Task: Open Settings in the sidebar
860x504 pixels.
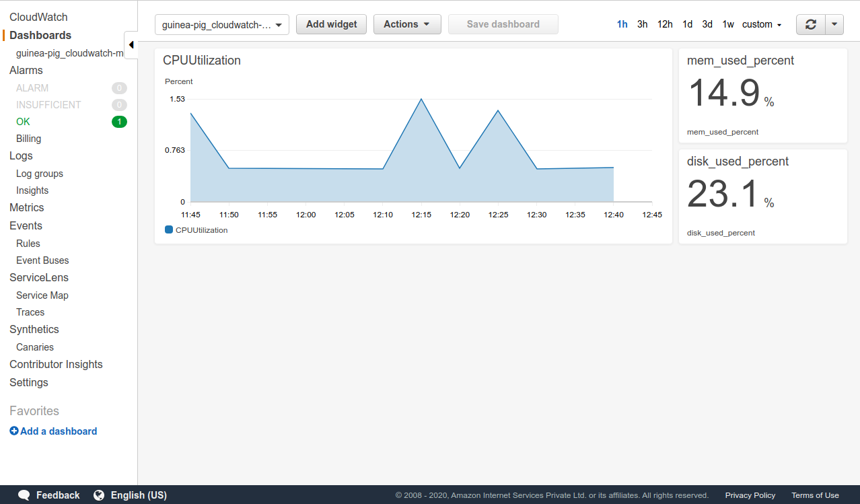Action: [29, 382]
